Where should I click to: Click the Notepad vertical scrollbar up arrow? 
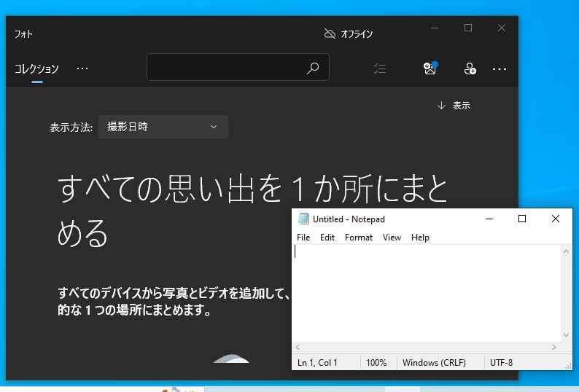coord(566,251)
